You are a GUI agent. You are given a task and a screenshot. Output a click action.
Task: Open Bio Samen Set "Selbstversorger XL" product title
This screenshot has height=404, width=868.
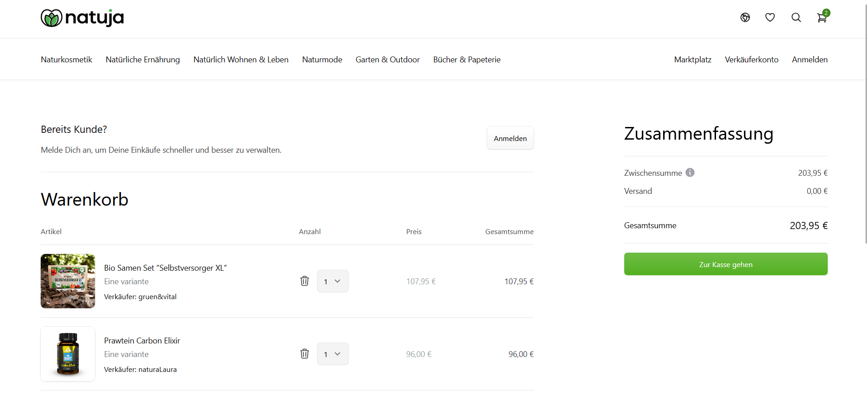click(166, 268)
